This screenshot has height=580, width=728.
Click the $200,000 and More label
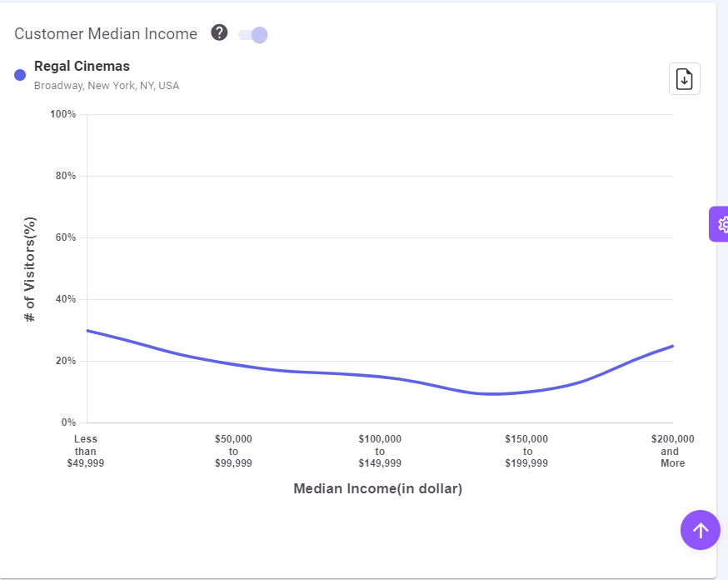(672, 451)
